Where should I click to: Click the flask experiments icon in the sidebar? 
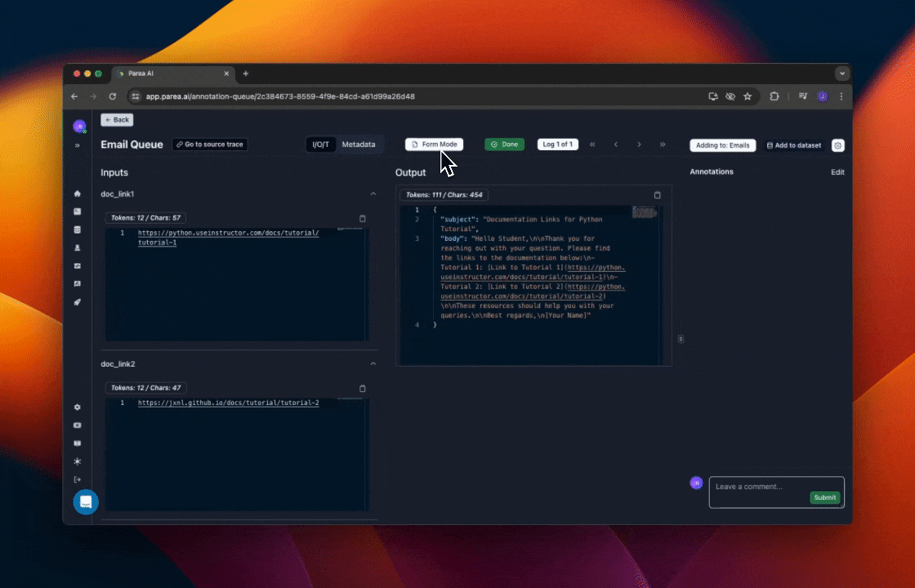coord(78,247)
